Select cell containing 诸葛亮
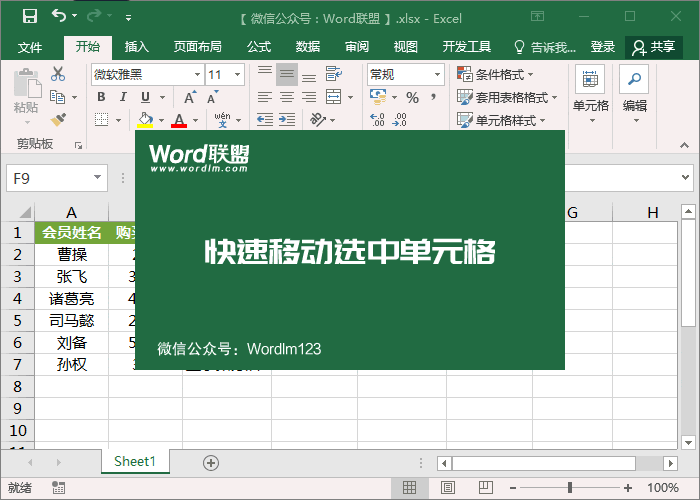The width and height of the screenshot is (700, 500). point(71,298)
